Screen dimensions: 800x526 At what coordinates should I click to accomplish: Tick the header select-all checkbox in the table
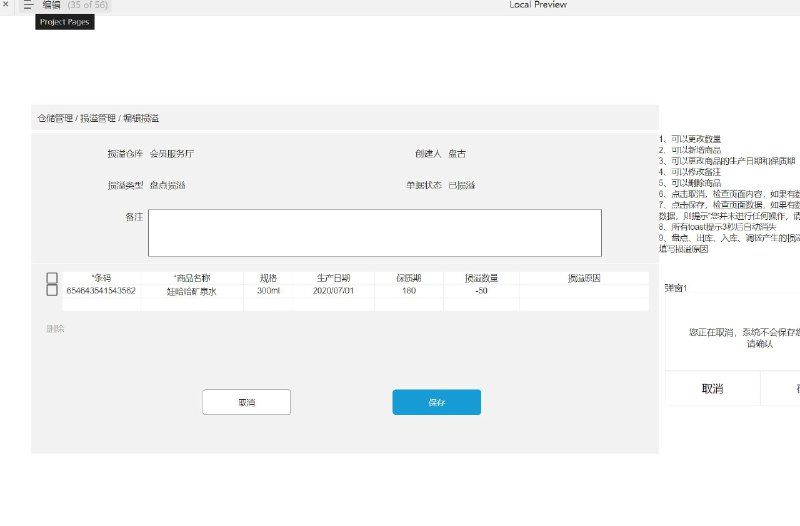tap(52, 278)
